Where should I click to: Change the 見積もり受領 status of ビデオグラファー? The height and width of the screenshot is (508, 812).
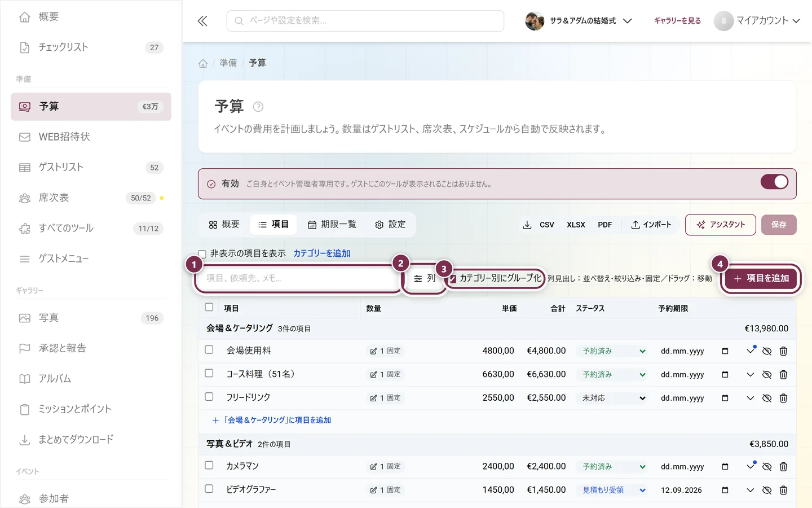click(612, 491)
